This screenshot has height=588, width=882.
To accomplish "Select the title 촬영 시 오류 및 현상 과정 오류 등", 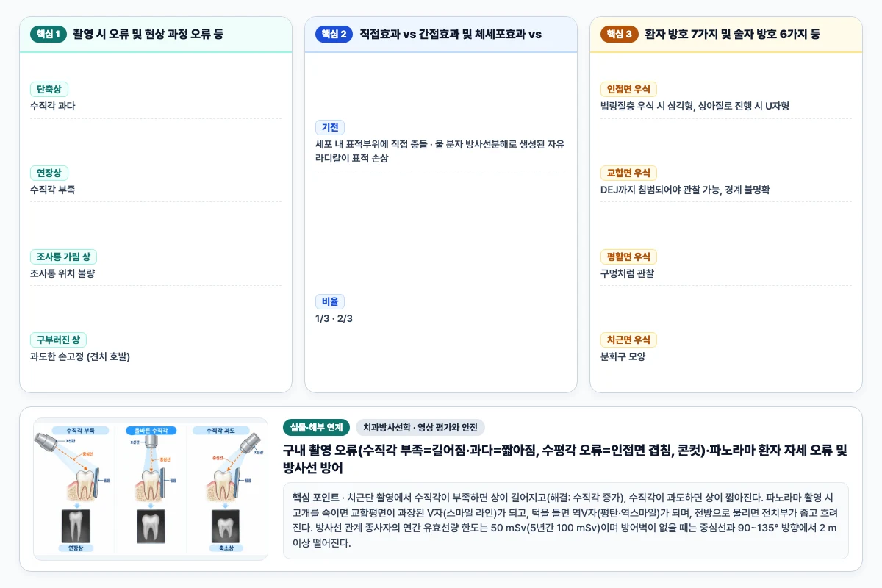I will coord(148,34).
